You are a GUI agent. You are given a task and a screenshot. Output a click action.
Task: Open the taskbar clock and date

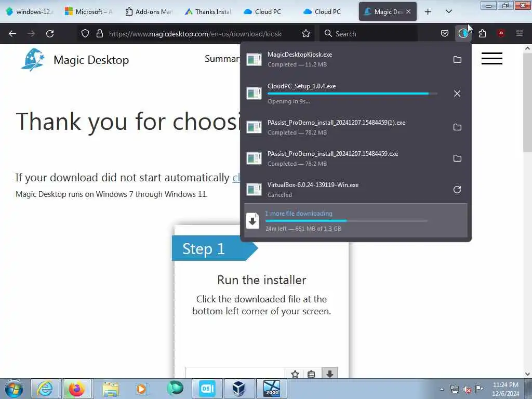tap(506, 389)
